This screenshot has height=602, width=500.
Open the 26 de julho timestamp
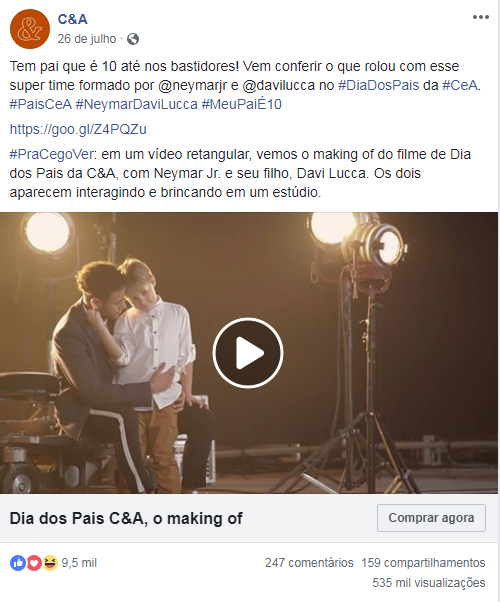(87, 39)
